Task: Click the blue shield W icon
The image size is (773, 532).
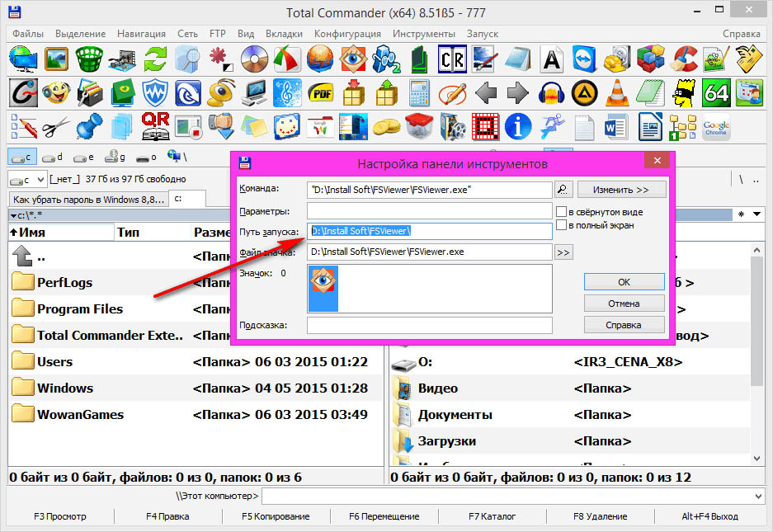Action: (155, 92)
